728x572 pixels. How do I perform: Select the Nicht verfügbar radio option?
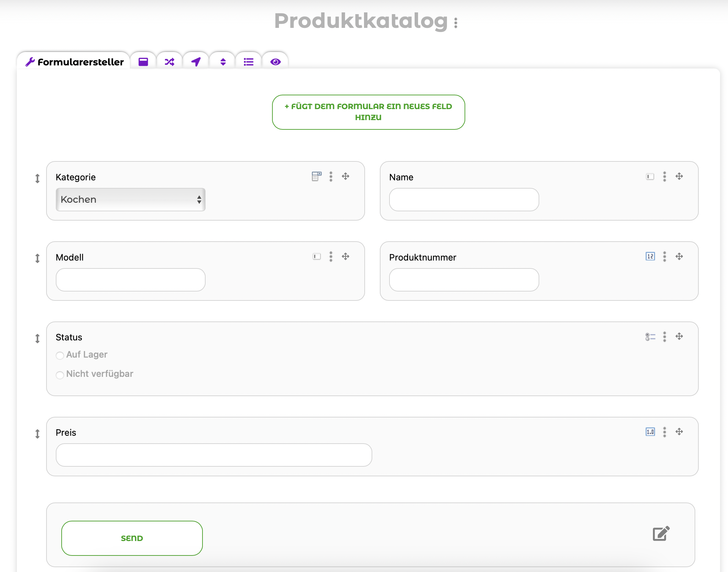pos(60,375)
